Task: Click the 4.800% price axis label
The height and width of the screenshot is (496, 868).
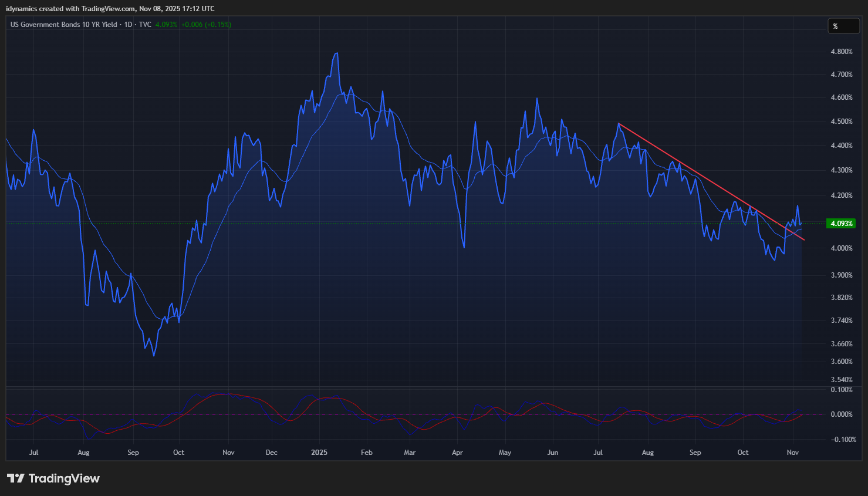Action: [841, 52]
